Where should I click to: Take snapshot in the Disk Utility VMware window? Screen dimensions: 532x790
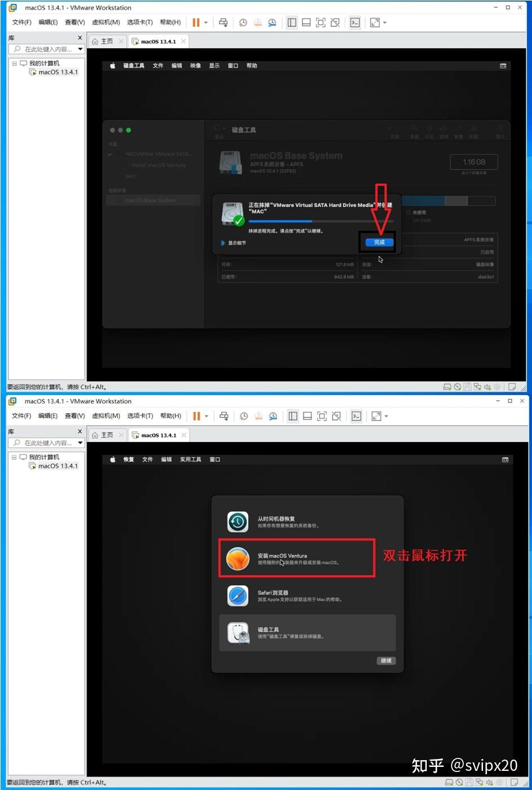pyautogui.click(x=243, y=23)
